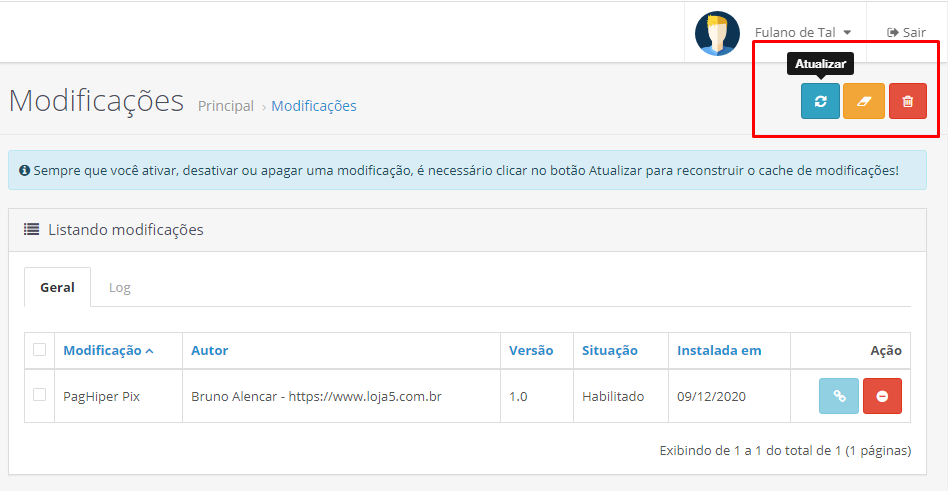Click the red disable button for PagHiper Pix
Viewport: 948px width, 491px height.
coord(882,396)
